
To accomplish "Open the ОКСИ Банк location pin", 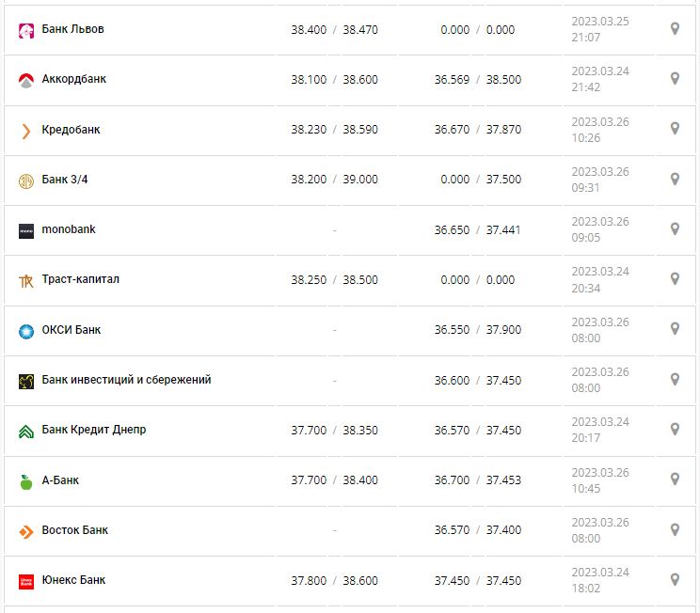I will pos(675,329).
